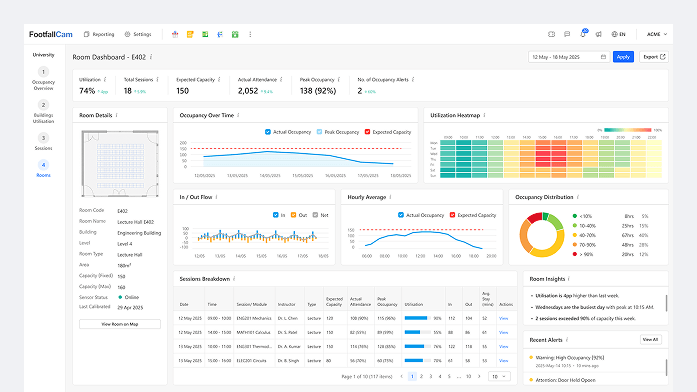Open the vertical three-dot more menu
The width and height of the screenshot is (697, 392).
(x=250, y=34)
